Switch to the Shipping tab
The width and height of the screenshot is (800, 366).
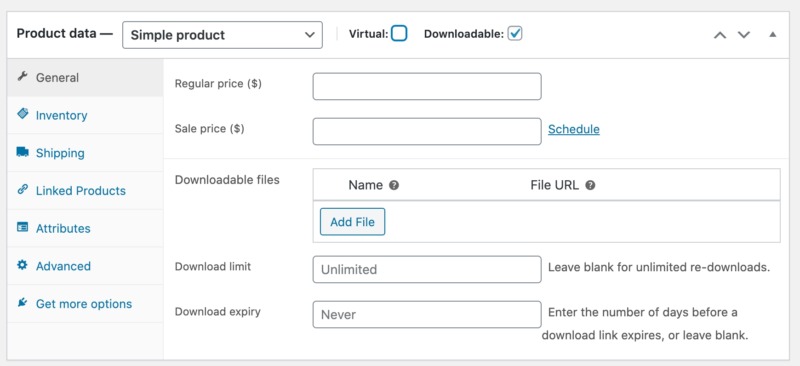(x=85, y=153)
